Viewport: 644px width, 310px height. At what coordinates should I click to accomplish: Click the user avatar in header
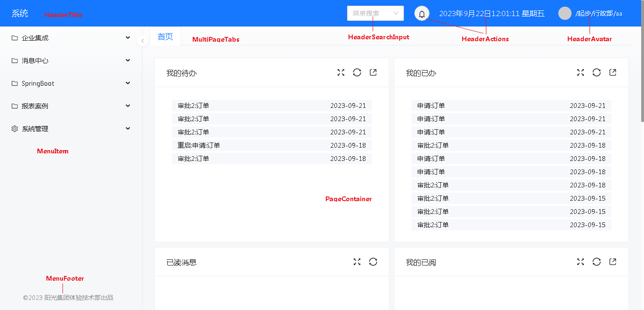click(x=565, y=13)
